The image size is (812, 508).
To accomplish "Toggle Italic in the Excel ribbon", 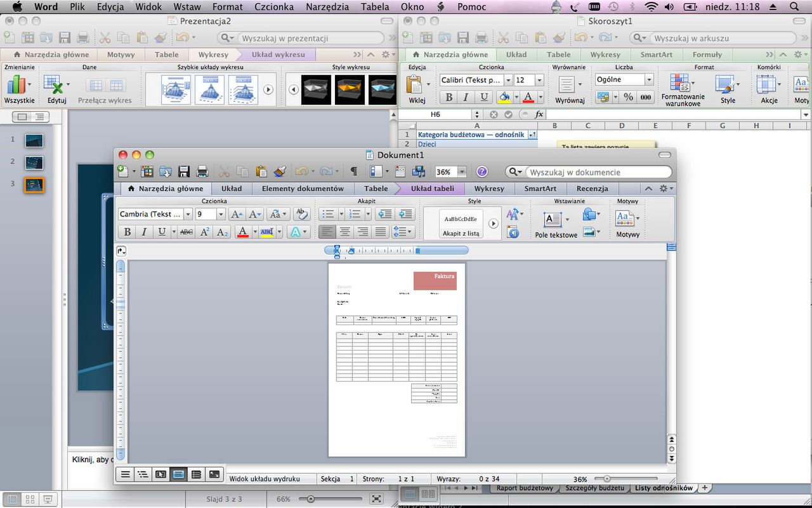I will (466, 97).
